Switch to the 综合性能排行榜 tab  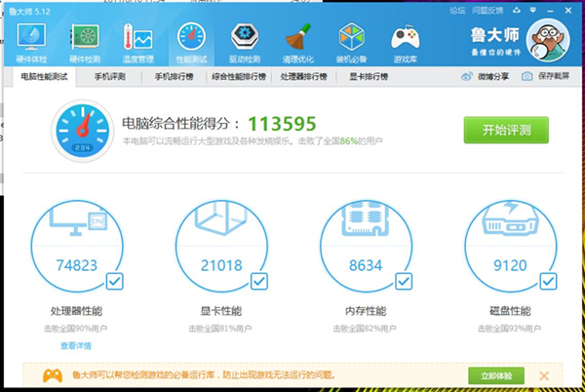239,77
